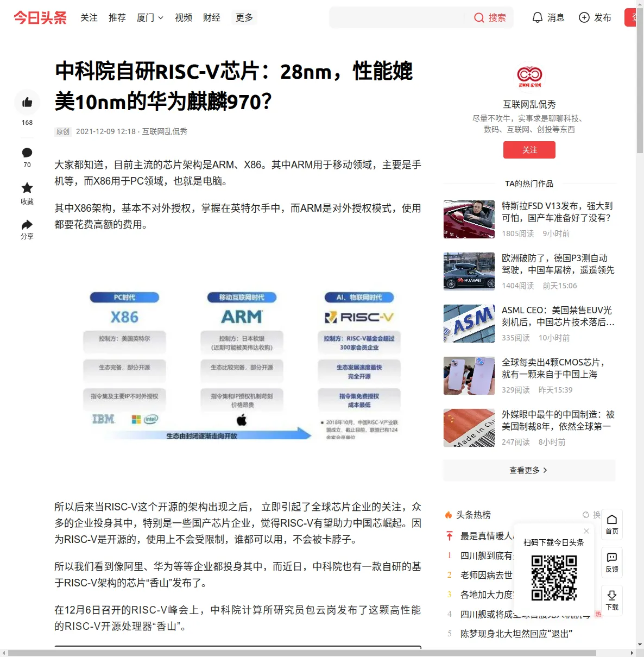Open top hot topic 最是真情暖人
Screen dimensions: 644x657
[x=487, y=536]
